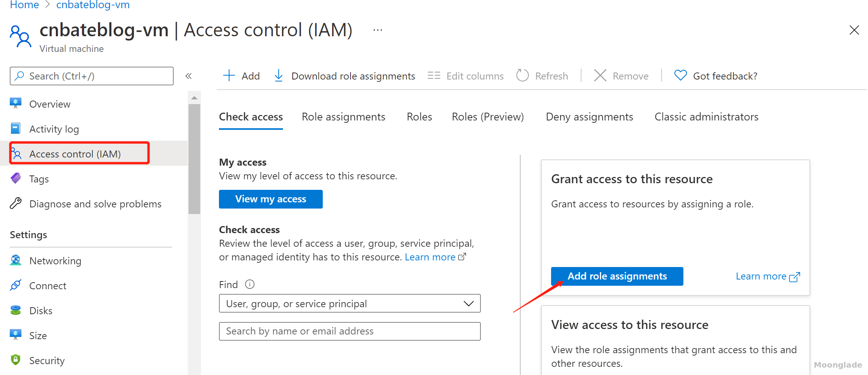Switch to the Check access tab
868x375 pixels.
[x=251, y=117]
